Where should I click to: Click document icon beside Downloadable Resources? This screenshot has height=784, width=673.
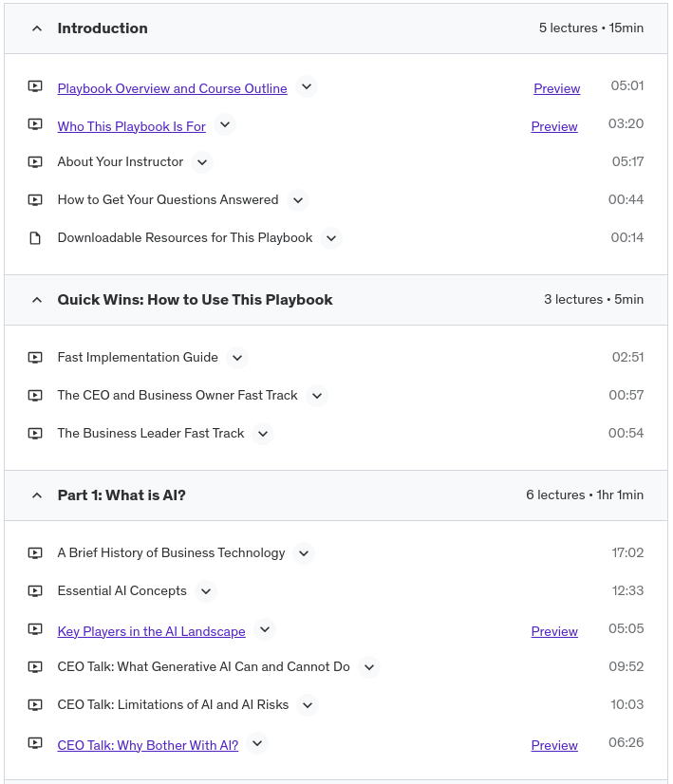(x=35, y=238)
